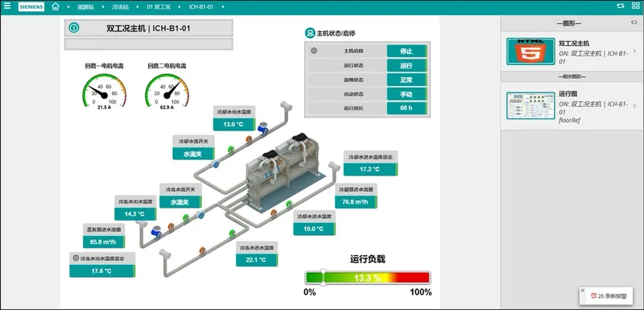Click 85.8 m³/h evaporator flow value
The height and width of the screenshot is (310, 644).
pyautogui.click(x=104, y=242)
